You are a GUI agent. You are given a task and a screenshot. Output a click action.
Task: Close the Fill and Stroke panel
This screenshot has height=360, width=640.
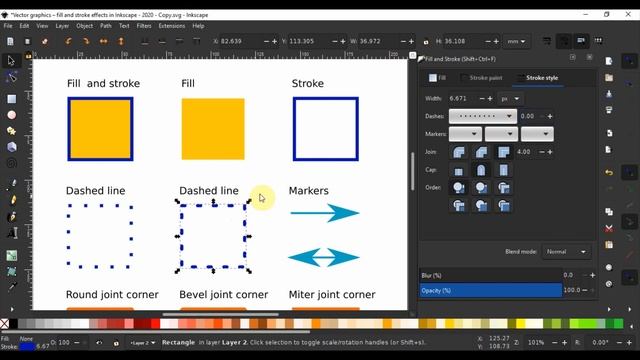[589, 57]
